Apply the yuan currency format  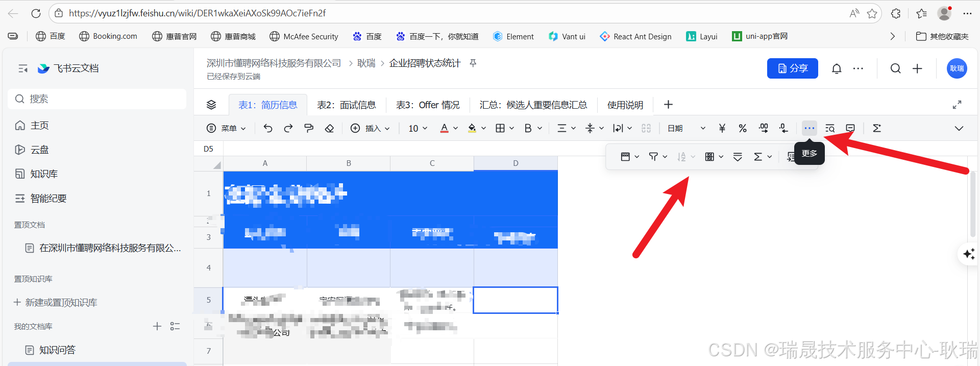722,128
